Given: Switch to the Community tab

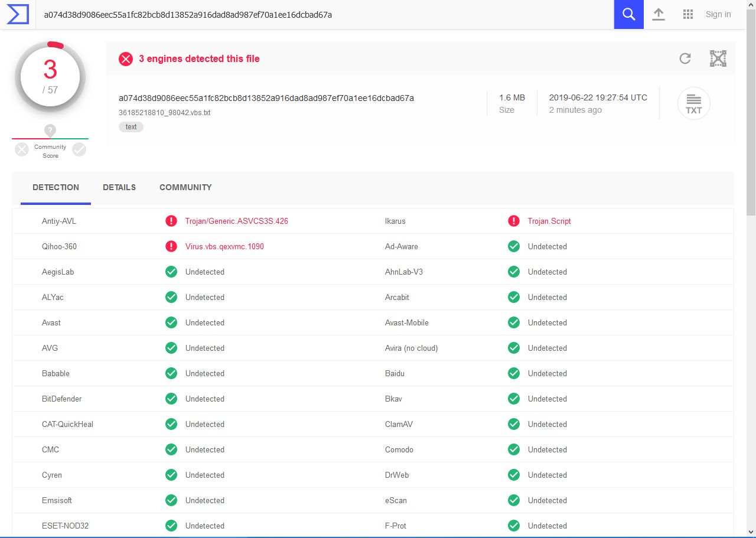Looking at the screenshot, I should point(185,187).
